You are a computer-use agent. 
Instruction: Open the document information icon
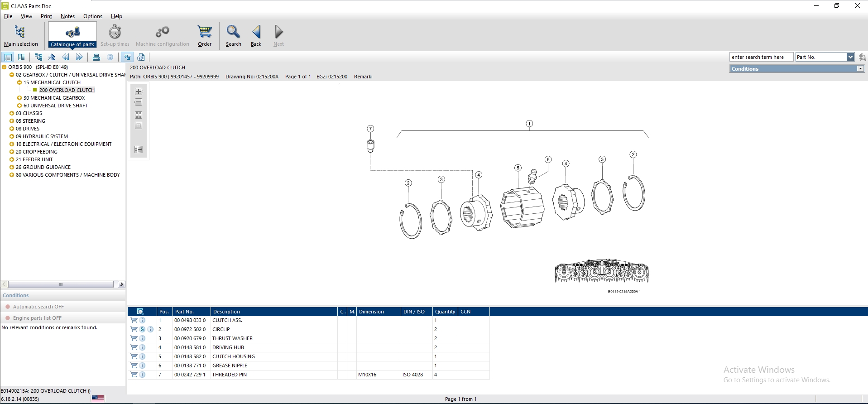coord(141,57)
